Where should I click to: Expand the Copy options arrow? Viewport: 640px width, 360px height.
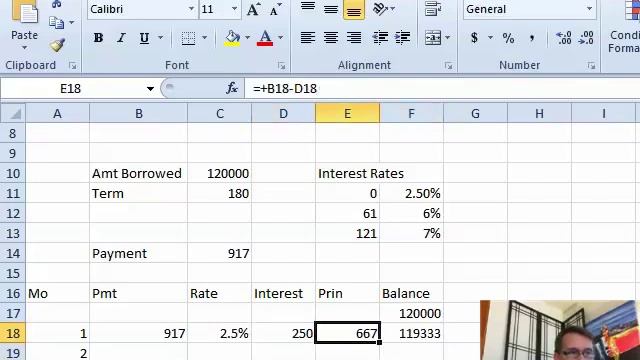(x=72, y=22)
